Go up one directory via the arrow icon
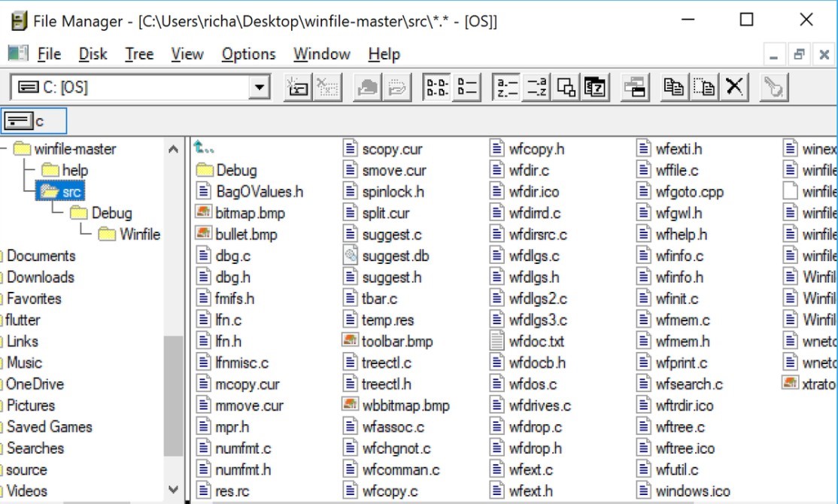838x504 pixels. pyautogui.click(x=204, y=147)
